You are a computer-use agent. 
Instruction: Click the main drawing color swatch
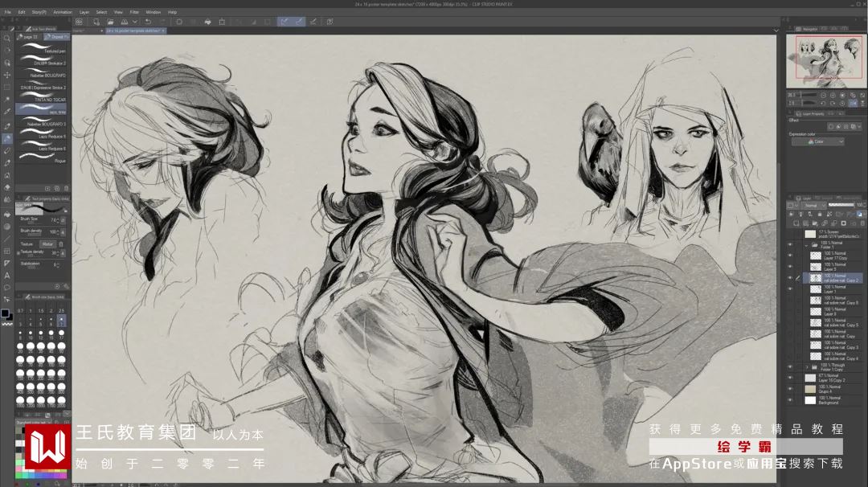5,313
